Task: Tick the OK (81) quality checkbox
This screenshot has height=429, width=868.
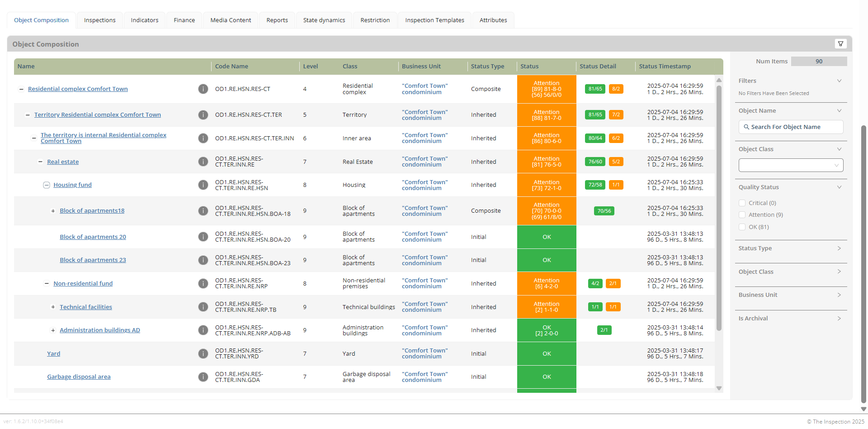Action: click(x=742, y=227)
